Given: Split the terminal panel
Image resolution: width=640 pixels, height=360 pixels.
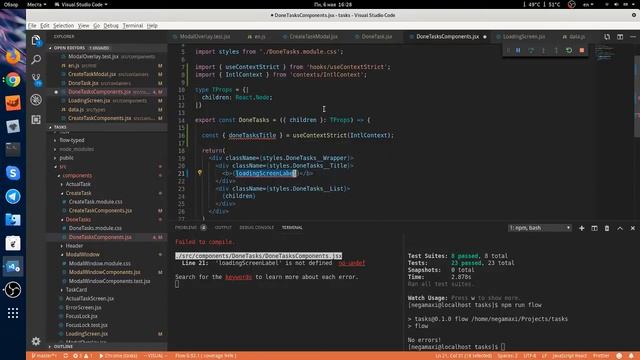Looking at the screenshot, I should coord(594,228).
